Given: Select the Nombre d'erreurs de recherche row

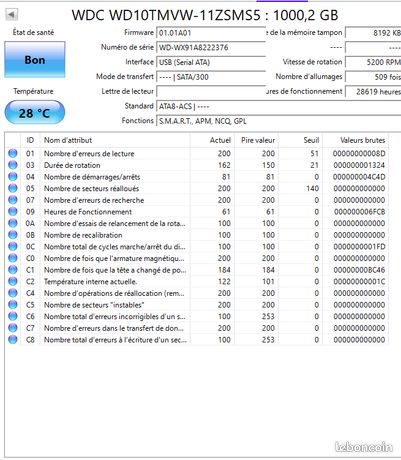Looking at the screenshot, I should coord(197,200).
